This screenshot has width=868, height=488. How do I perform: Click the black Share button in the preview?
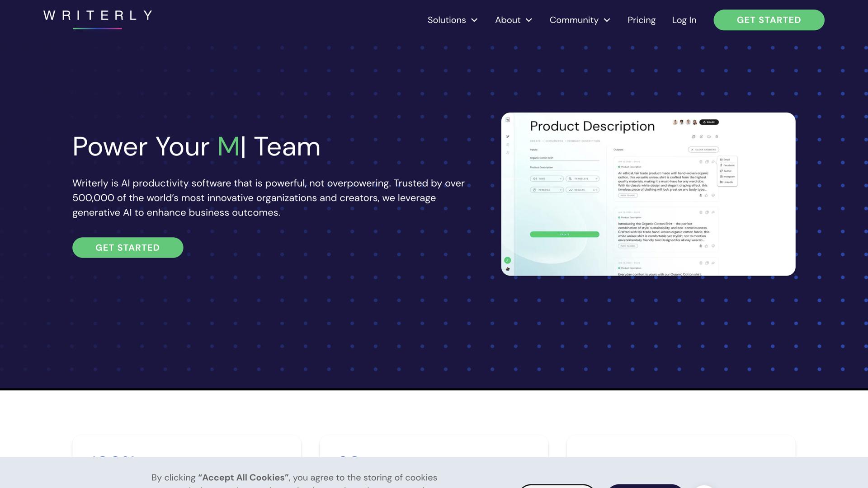[709, 122]
